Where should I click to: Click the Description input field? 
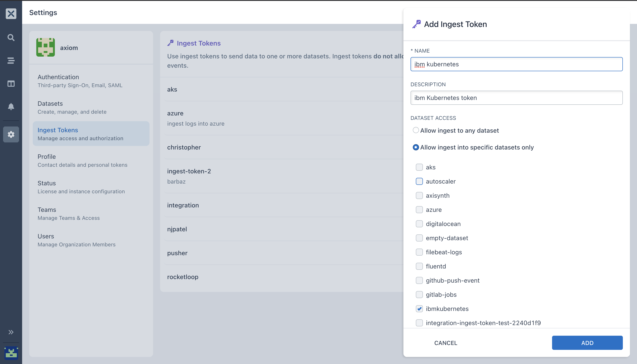[x=516, y=98]
